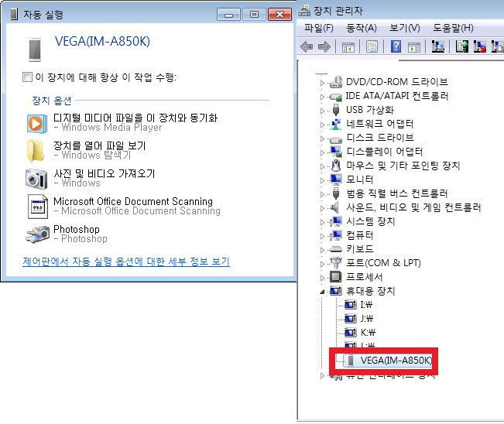504x424 pixels.
Task: Click the network adapter category icon
Action: [x=336, y=124]
